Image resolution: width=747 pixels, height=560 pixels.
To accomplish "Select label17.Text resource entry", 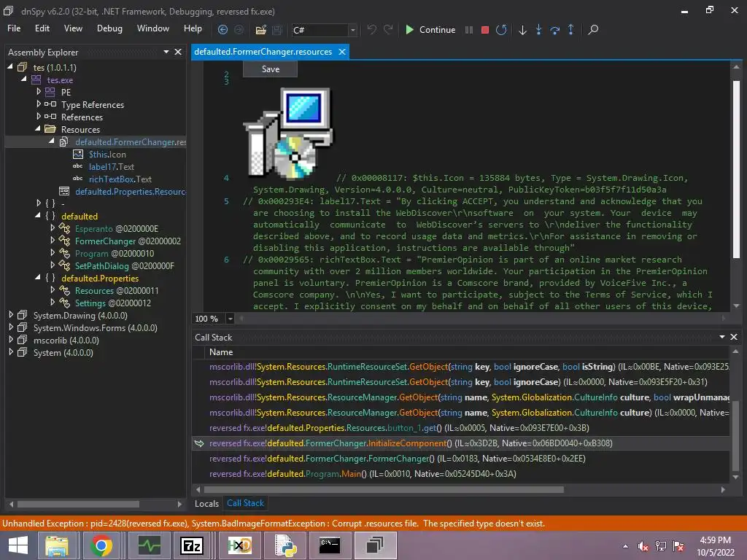I will (111, 167).
